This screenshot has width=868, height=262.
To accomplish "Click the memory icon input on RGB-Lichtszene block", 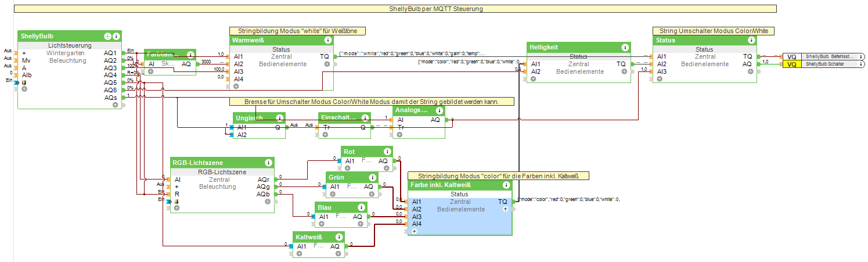I will pyautogui.click(x=177, y=202).
